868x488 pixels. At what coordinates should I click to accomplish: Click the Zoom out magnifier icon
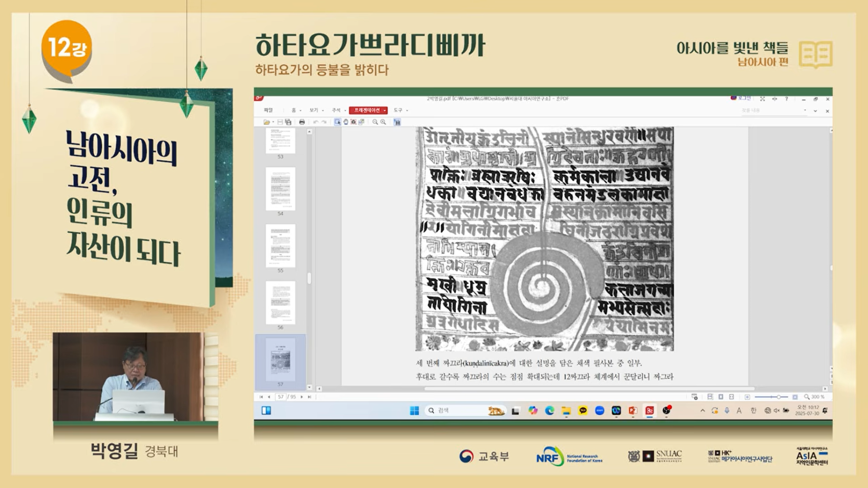[375, 122]
